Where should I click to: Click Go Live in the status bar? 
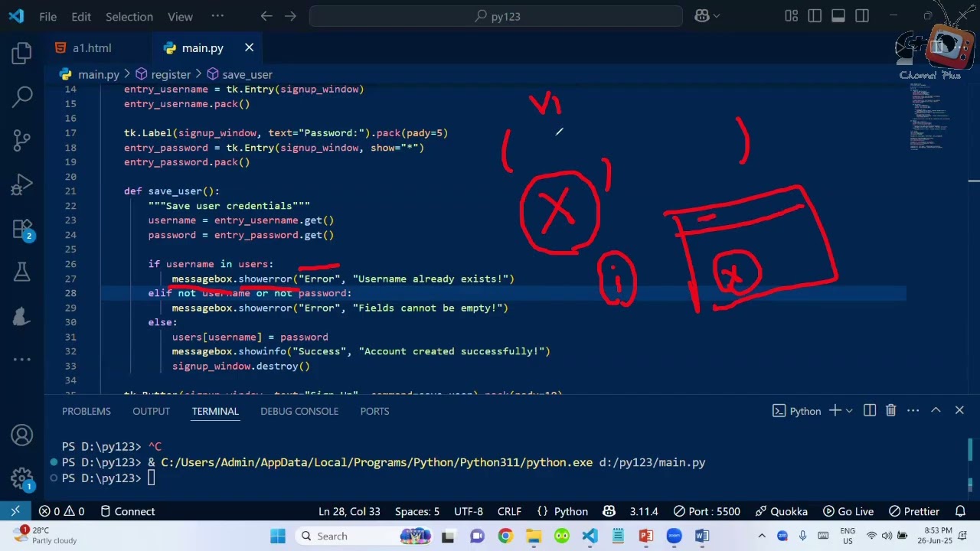point(848,511)
